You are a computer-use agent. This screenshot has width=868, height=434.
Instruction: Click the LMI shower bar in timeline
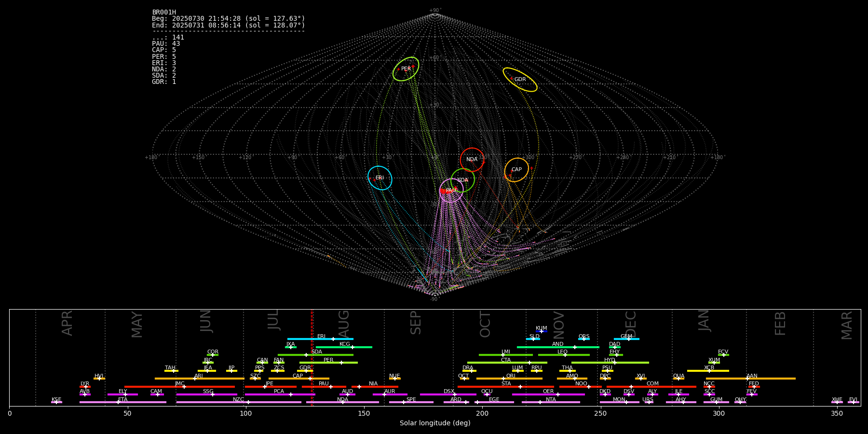coord(506,355)
